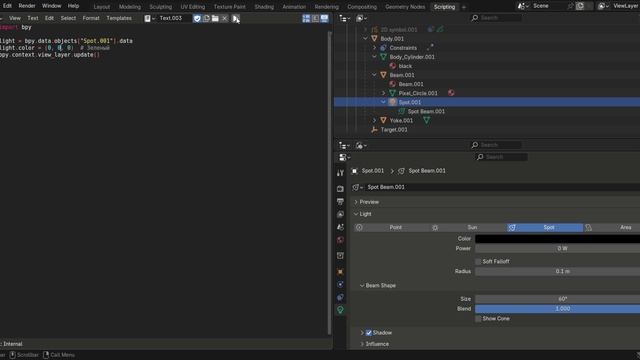
Task: Unlink Text.003 with the X icon
Action: pyautogui.click(x=224, y=18)
